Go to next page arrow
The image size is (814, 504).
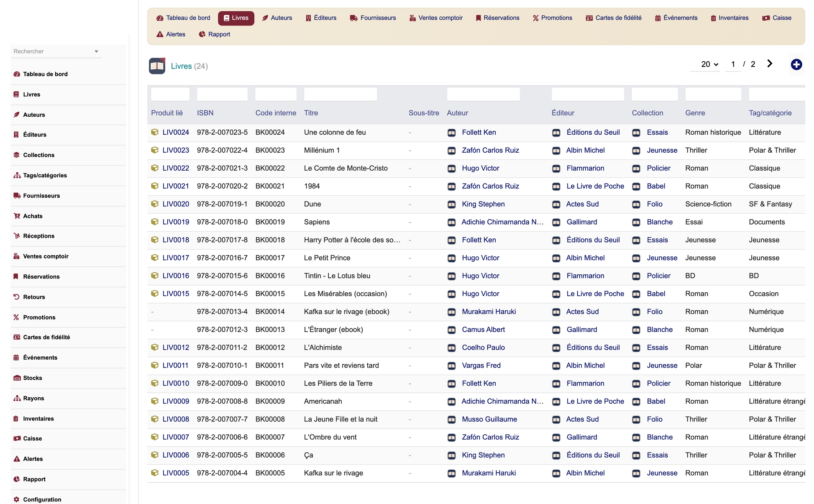click(770, 64)
